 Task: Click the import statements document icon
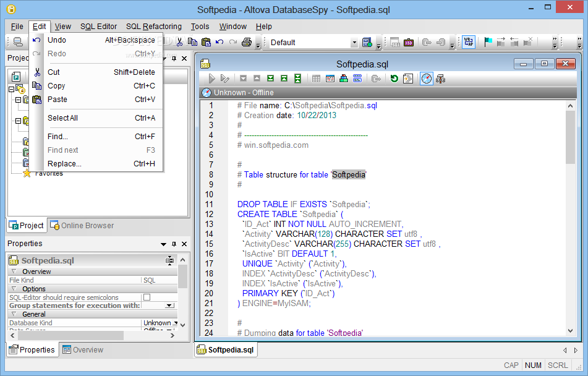pos(407,79)
